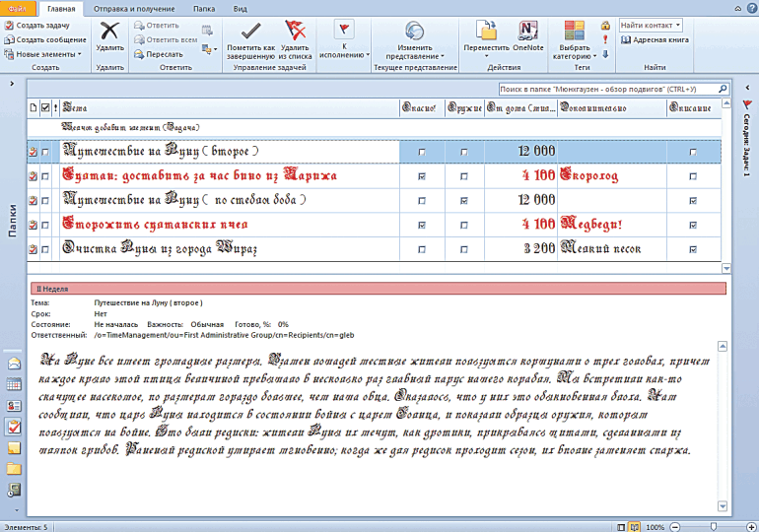
Task: Click the OneNote icon in the ribbon
Action: pyautogui.click(x=528, y=35)
